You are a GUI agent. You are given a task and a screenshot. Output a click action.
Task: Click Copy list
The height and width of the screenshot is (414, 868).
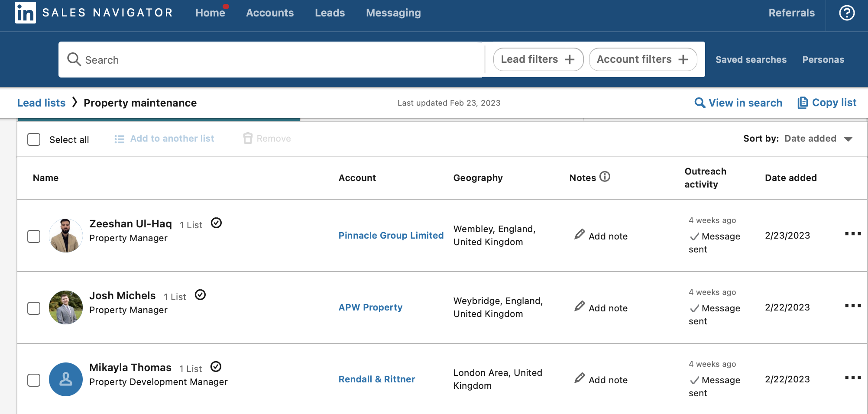pos(827,103)
